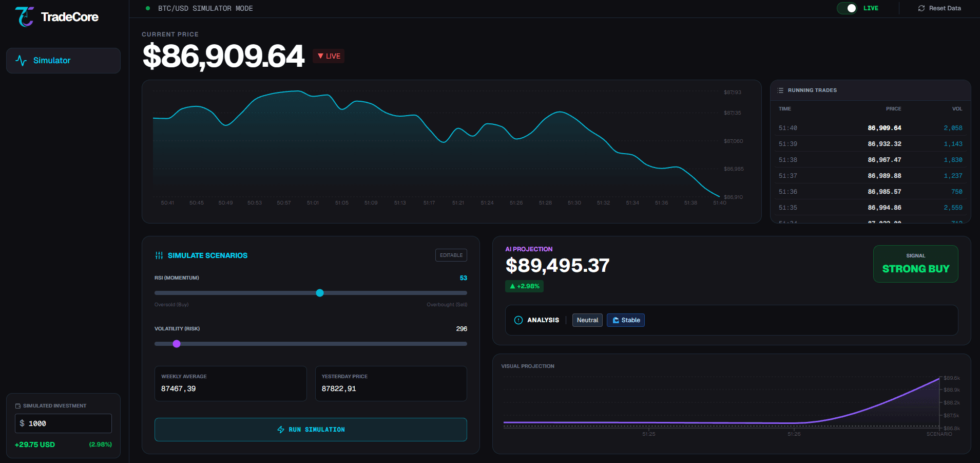Click the Running Trades list icon
980x463 pixels.
pos(781,90)
